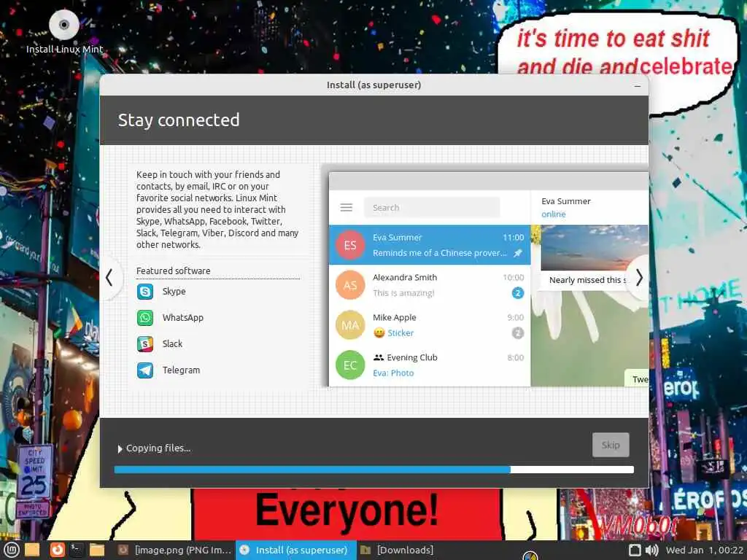Click the Skype label in Featured software
747x560 pixels.
tap(174, 292)
